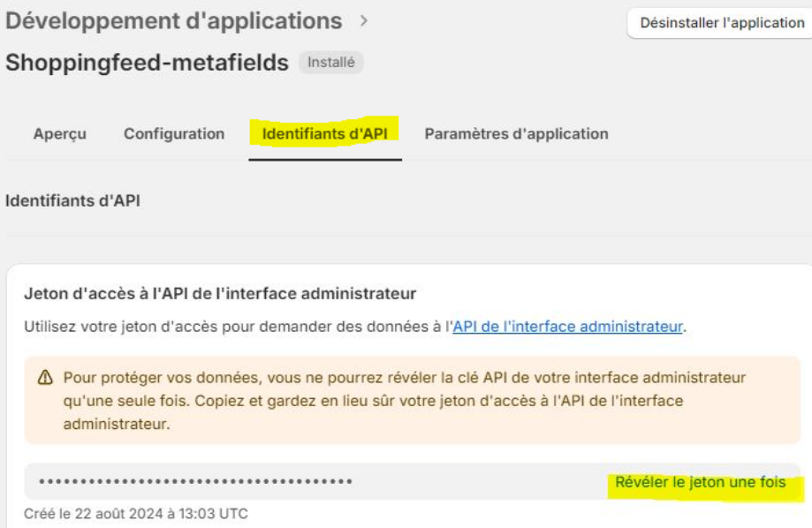
Task: Select the Identifiants d'API tab
Action: click(324, 134)
